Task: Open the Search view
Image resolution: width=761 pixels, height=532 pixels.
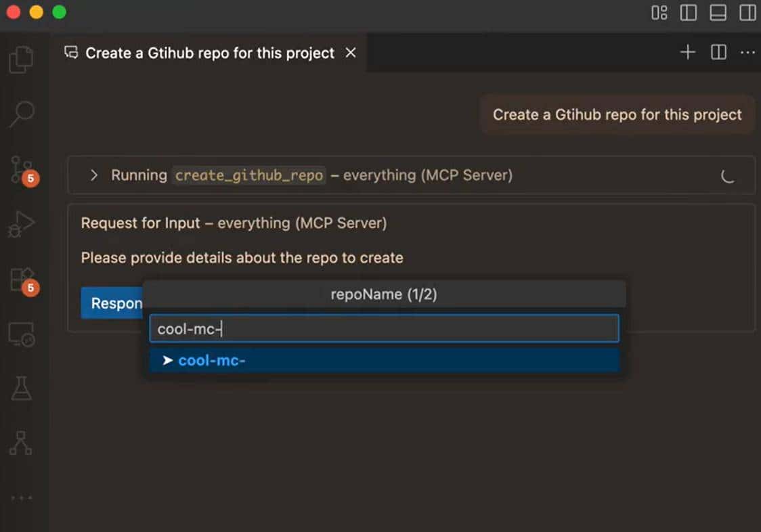Action: (x=22, y=115)
